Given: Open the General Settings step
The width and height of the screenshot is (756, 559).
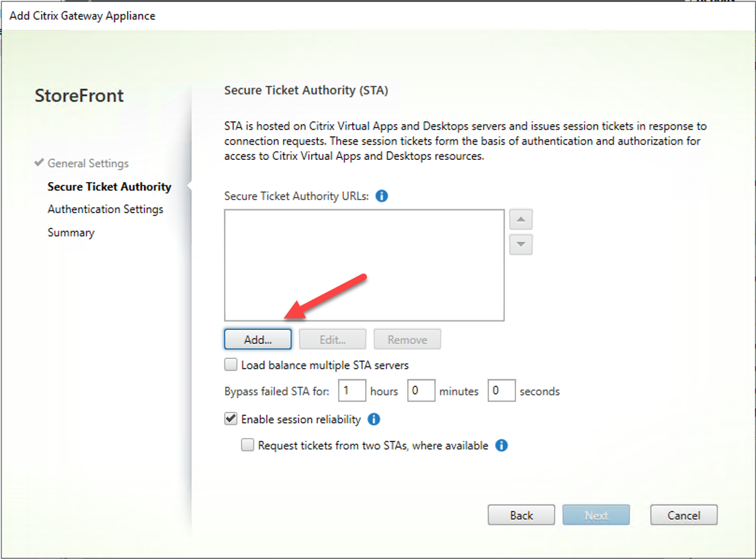Looking at the screenshot, I should 88,163.
